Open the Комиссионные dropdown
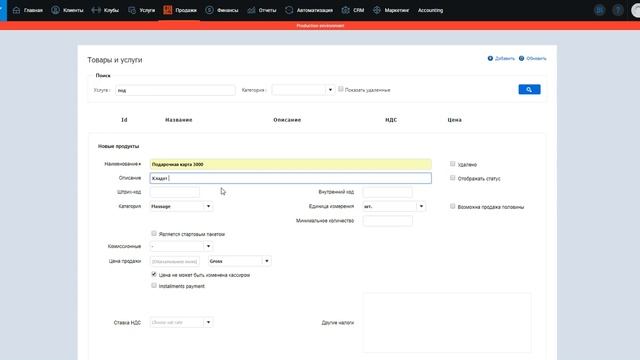The width and height of the screenshot is (640, 360). (x=181, y=246)
